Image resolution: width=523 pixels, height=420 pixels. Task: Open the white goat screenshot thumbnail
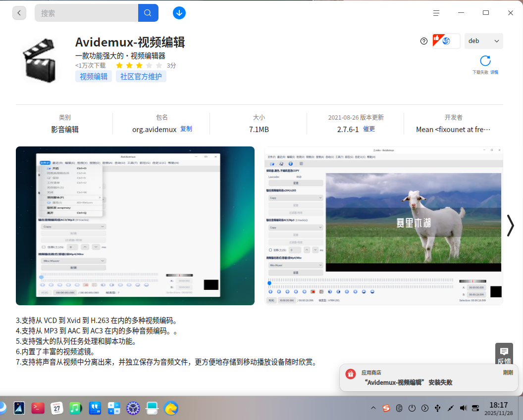[383, 226]
